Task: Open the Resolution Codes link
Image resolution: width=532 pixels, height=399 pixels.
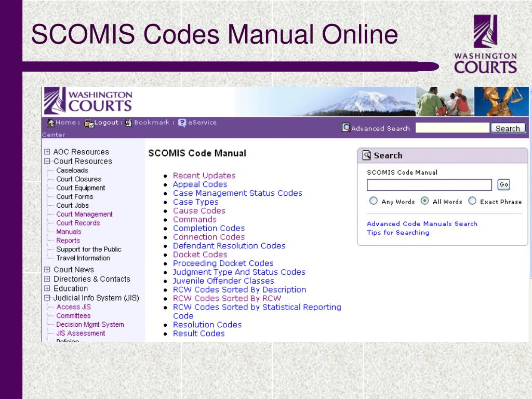Action: (207, 325)
